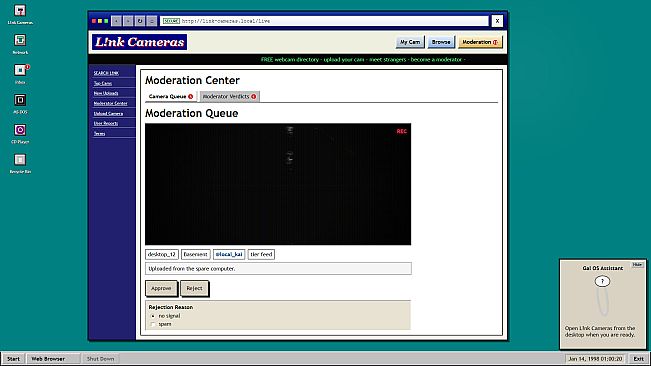Open the Upload Camera sidebar link
Screen dimensions: 651x366
[108, 113]
